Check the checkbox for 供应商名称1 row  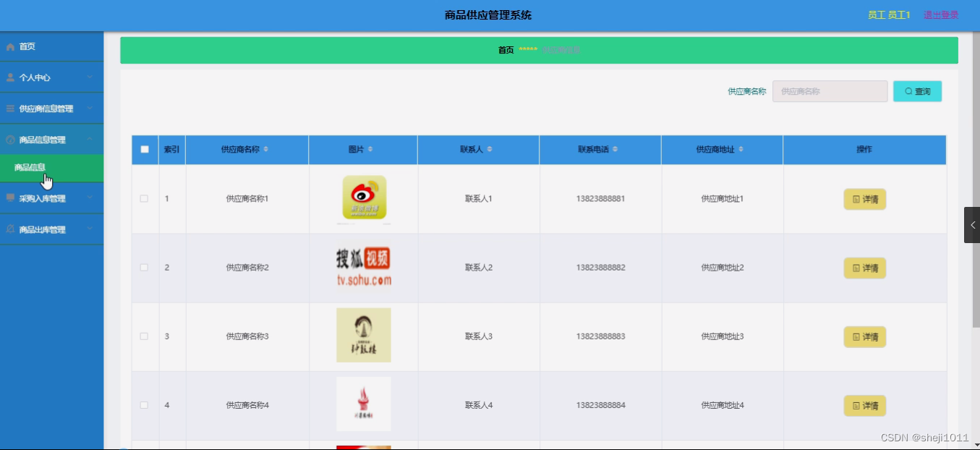coord(145,199)
